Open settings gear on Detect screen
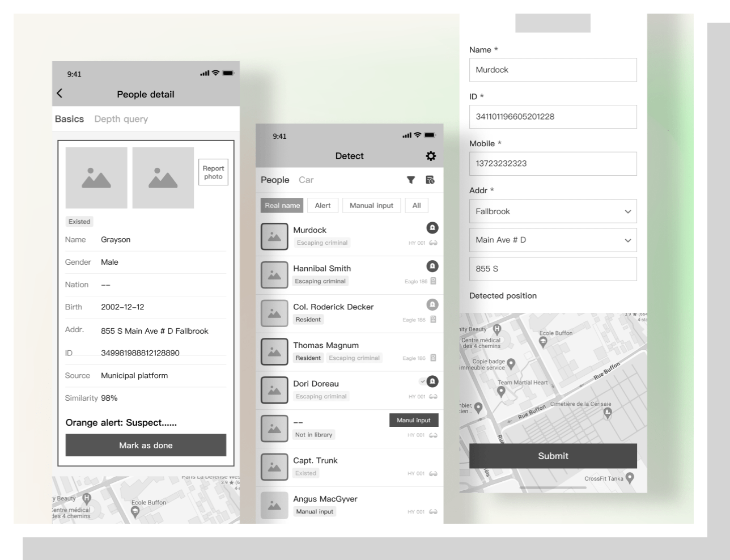The width and height of the screenshot is (730, 560). (431, 156)
